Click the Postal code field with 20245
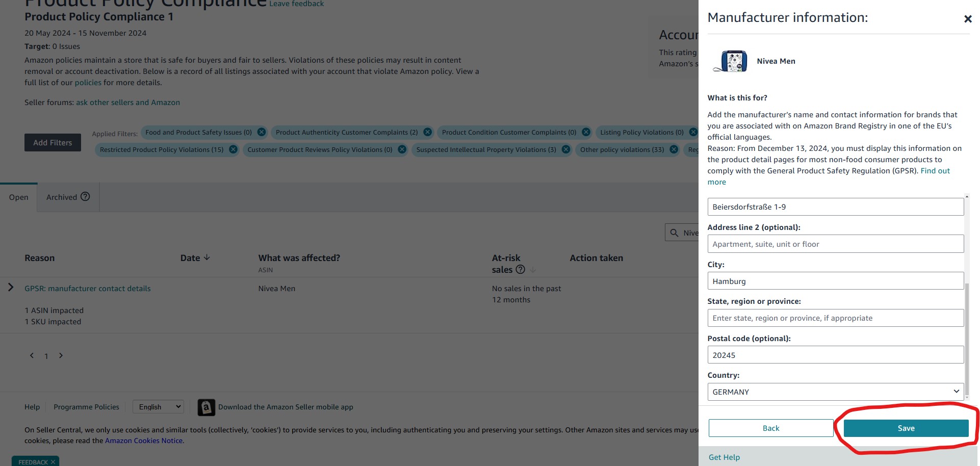Image resolution: width=980 pixels, height=466 pixels. pyautogui.click(x=836, y=355)
